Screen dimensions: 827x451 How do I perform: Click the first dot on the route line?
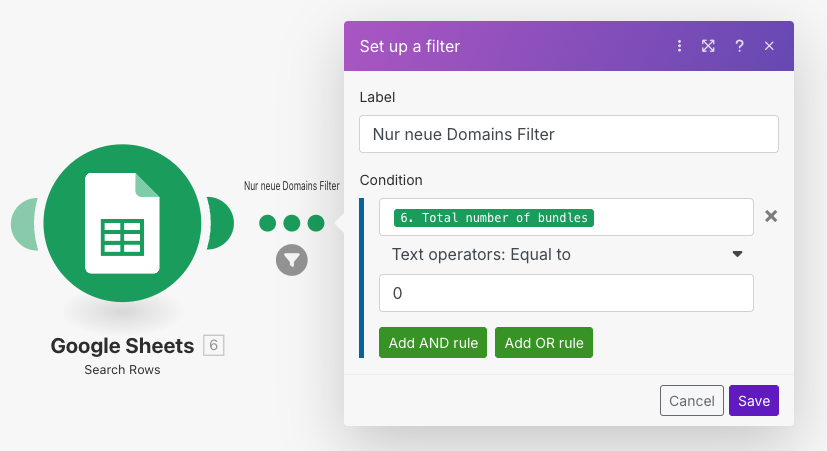(x=267, y=223)
